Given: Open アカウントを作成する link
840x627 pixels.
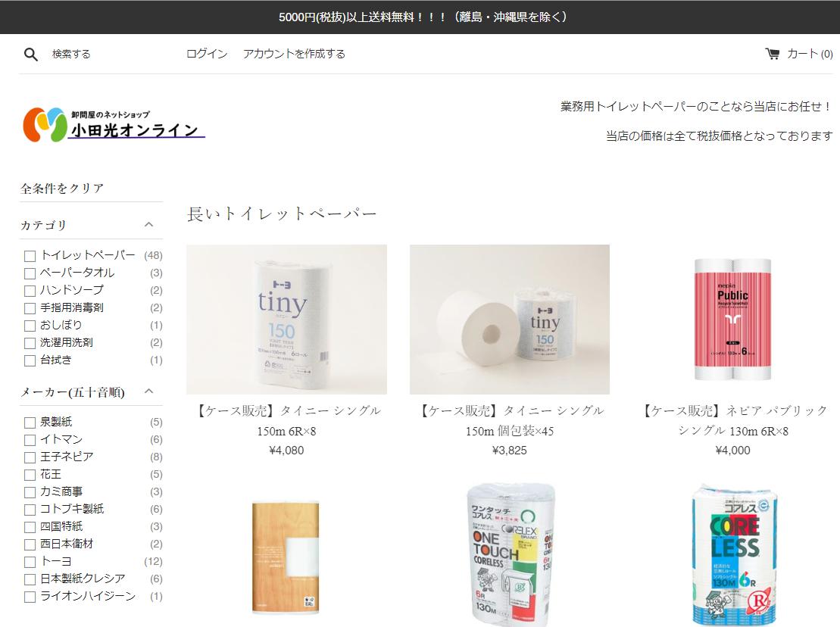Looking at the screenshot, I should 294,54.
